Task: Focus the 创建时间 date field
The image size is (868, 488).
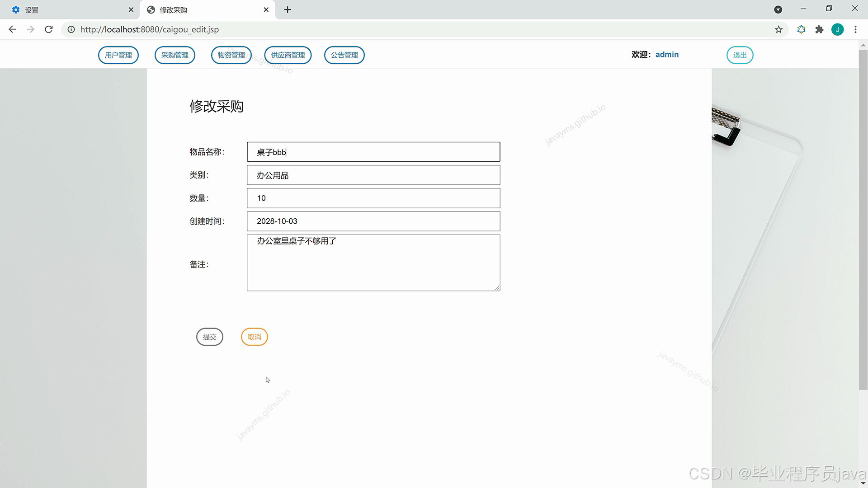Action: [373, 221]
